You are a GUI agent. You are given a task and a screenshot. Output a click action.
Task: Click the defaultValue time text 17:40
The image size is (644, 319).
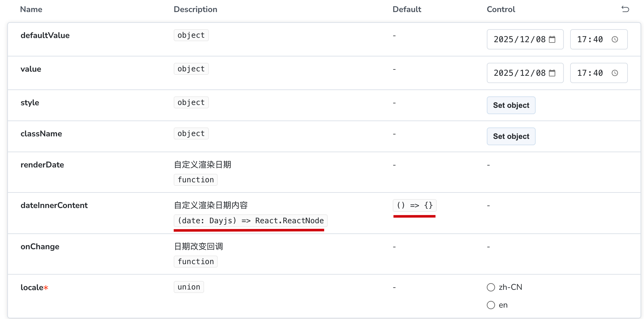tap(590, 39)
